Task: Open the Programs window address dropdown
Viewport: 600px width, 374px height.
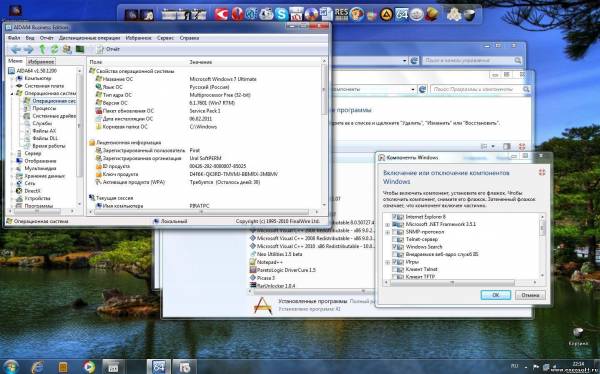Action: [412, 89]
